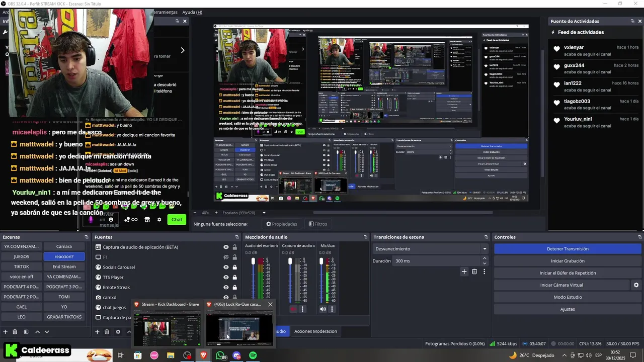Expand chat panel right chevron
This screenshot has height=362, width=644.
(182, 50)
